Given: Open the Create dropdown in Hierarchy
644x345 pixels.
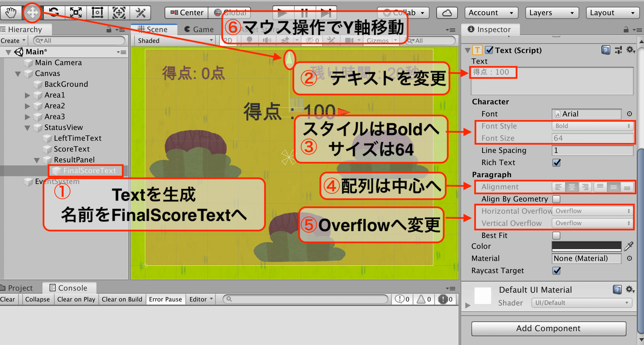Looking at the screenshot, I should (x=13, y=41).
